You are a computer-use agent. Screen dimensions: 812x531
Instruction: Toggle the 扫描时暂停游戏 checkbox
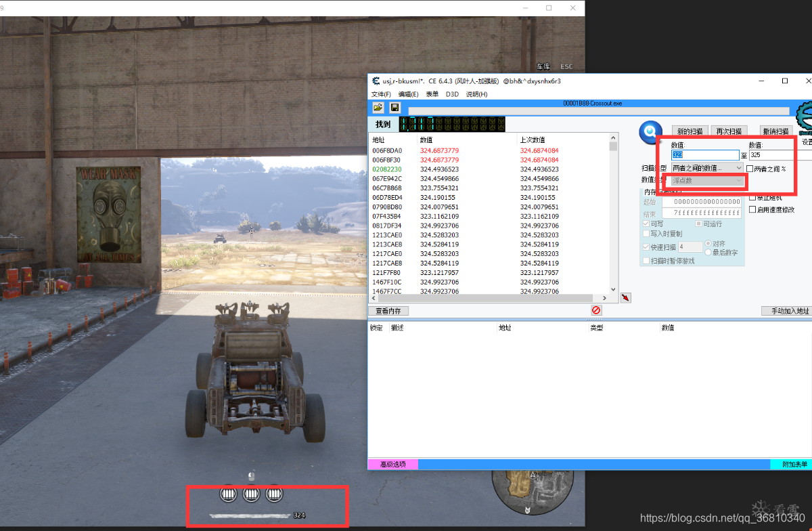(x=646, y=261)
